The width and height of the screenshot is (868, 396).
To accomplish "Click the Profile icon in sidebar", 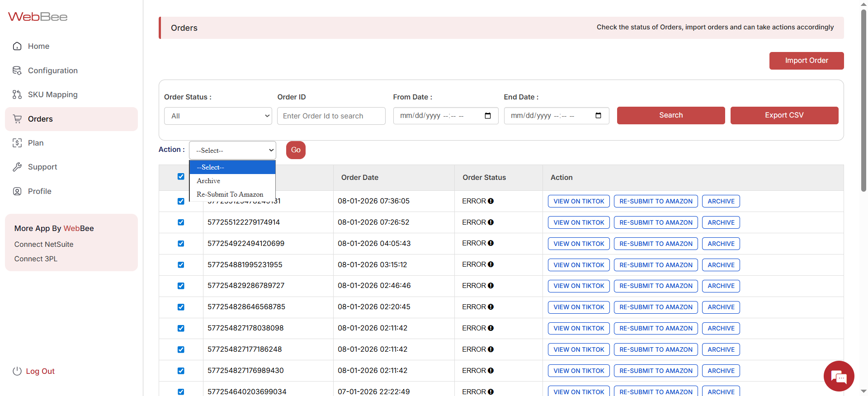I will pos(17,191).
